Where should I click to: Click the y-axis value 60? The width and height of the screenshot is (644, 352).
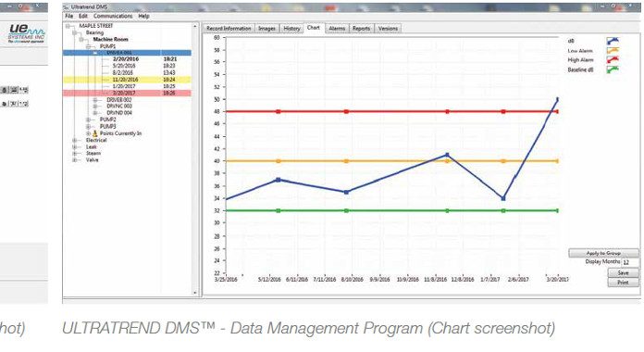pyautogui.click(x=217, y=37)
